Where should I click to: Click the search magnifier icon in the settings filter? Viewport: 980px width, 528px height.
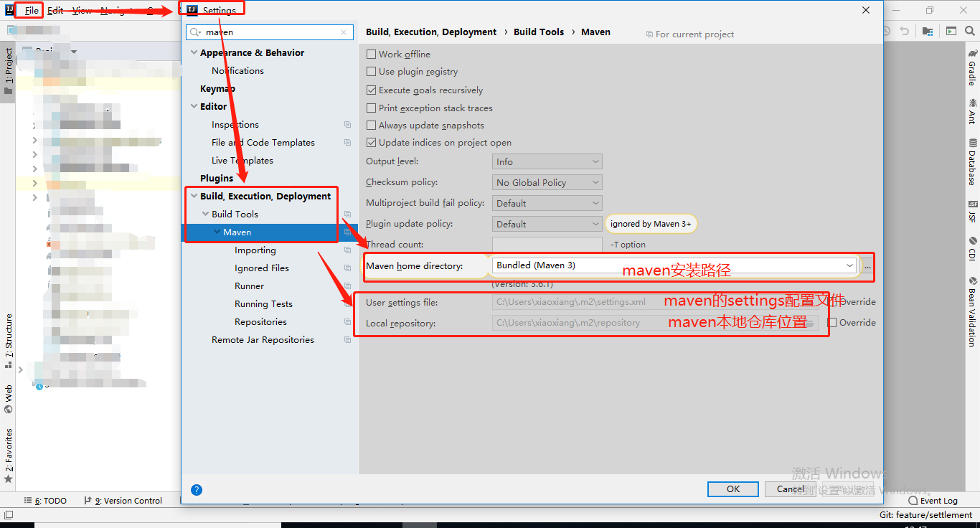195,32
